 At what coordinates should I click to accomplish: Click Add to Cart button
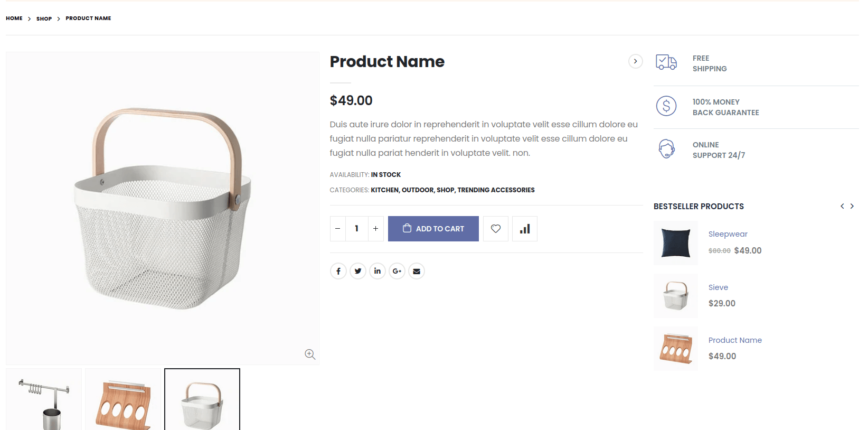pyautogui.click(x=433, y=229)
